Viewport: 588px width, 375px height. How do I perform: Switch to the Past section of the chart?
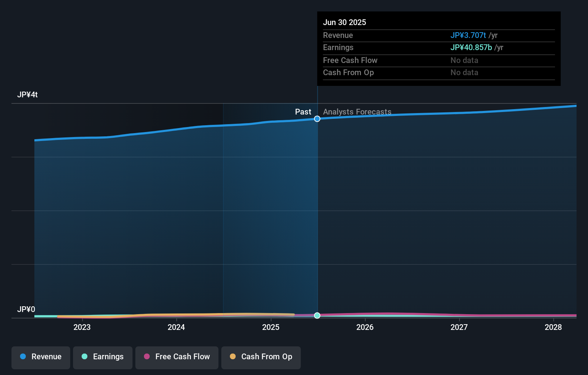click(303, 112)
